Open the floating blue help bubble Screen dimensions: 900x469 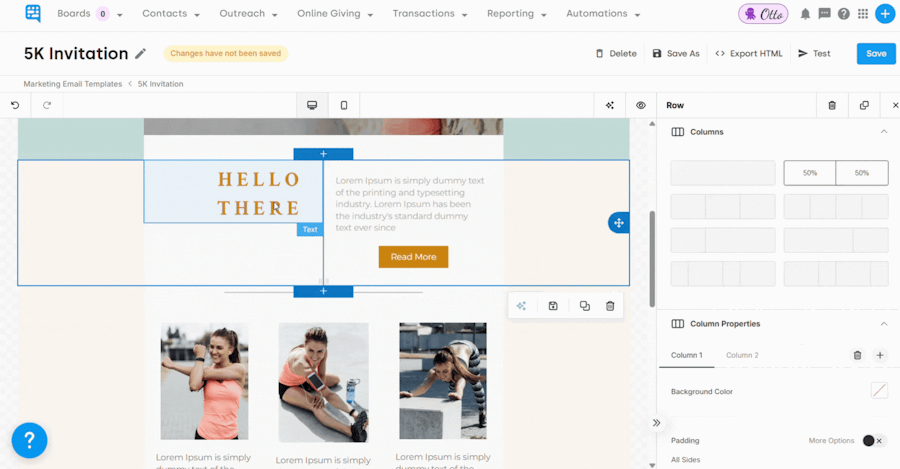pyautogui.click(x=29, y=440)
